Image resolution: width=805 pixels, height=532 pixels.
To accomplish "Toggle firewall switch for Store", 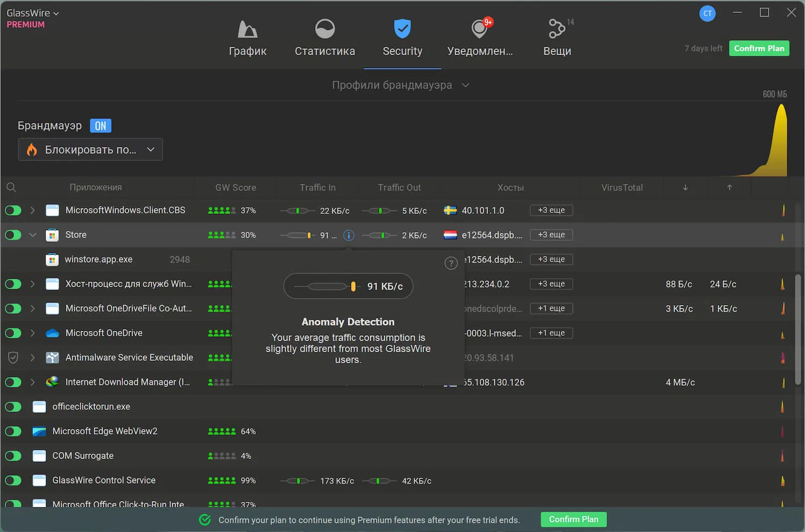I will 13,235.
